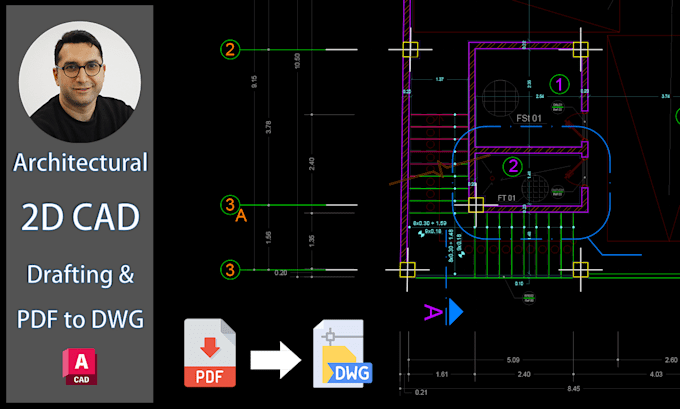Select the dimension value 1.61
Image resolution: width=680 pixels, height=409 pixels.
441,374
